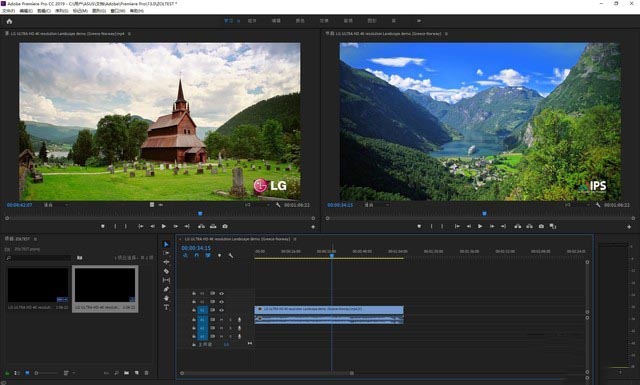Go to Out point in Source monitor
The image size is (640, 385).
(187, 226)
